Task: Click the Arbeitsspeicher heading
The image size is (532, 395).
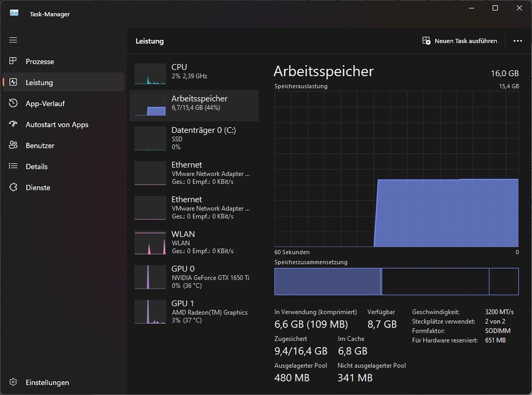Action: 323,72
